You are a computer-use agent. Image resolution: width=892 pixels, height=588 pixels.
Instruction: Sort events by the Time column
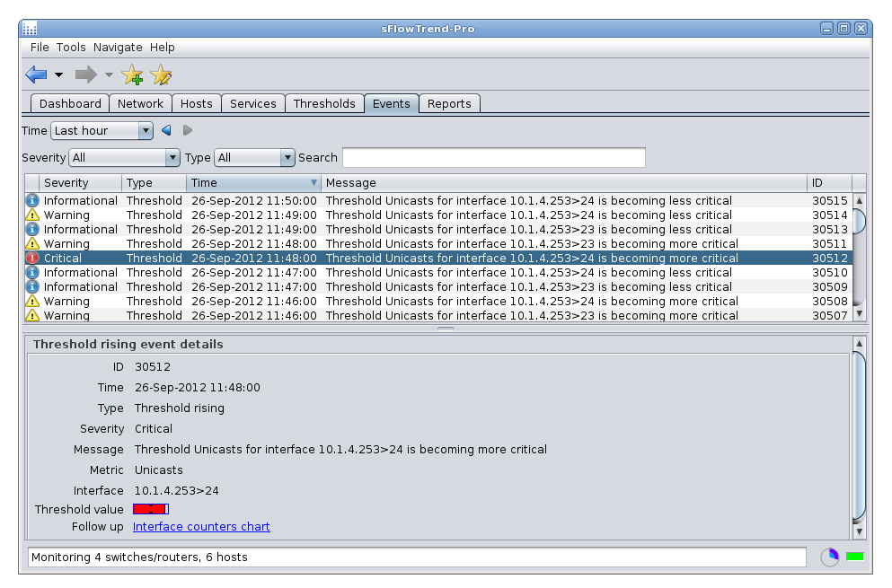[x=253, y=183]
